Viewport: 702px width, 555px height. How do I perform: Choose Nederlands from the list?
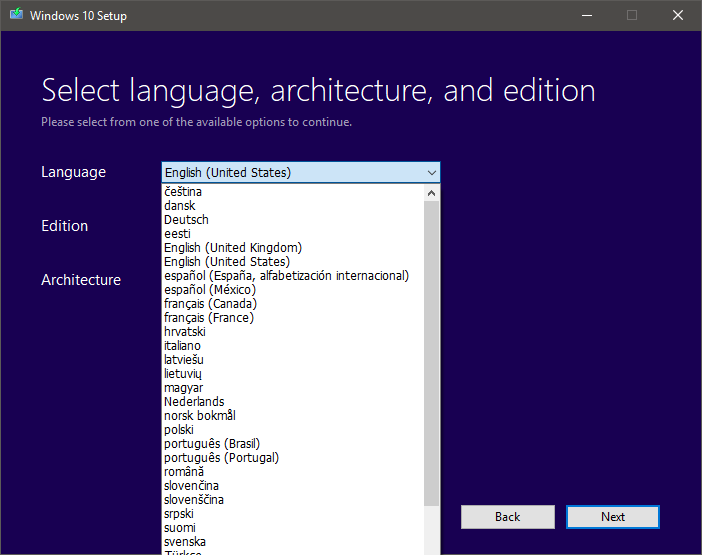click(x=293, y=402)
